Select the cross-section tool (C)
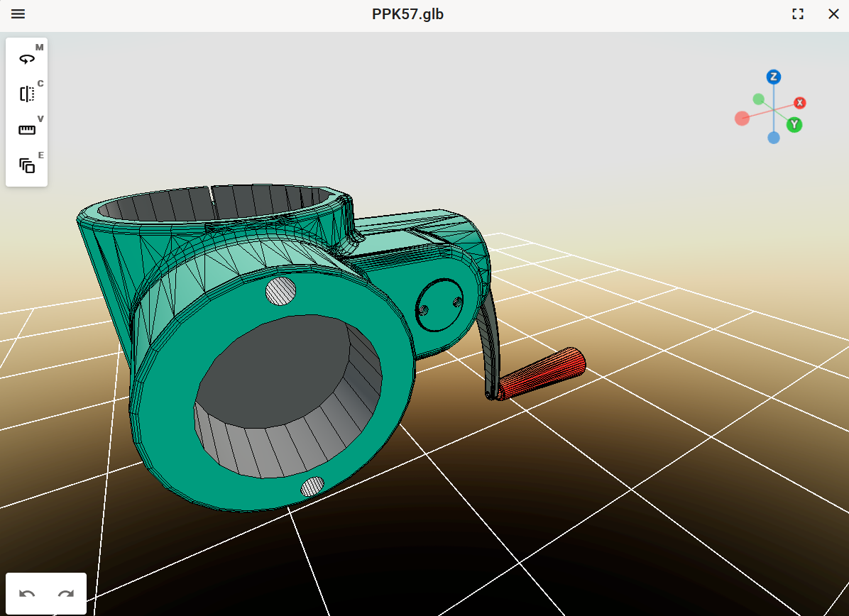This screenshot has width=849, height=616. (x=26, y=94)
